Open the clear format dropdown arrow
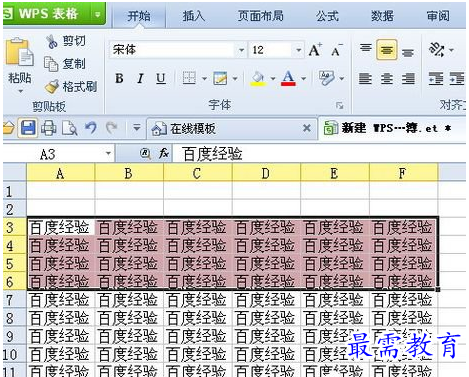Image resolution: width=469 pixels, height=377 pixels. pos(342,79)
